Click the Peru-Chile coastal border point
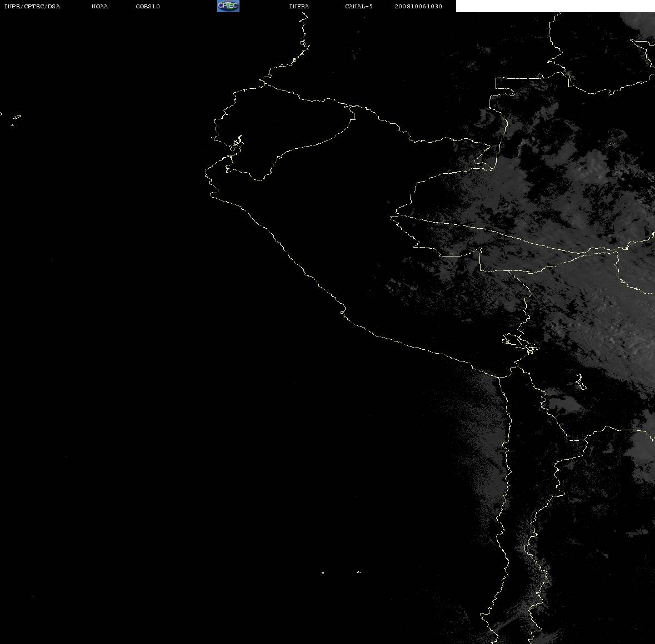 pos(499,377)
